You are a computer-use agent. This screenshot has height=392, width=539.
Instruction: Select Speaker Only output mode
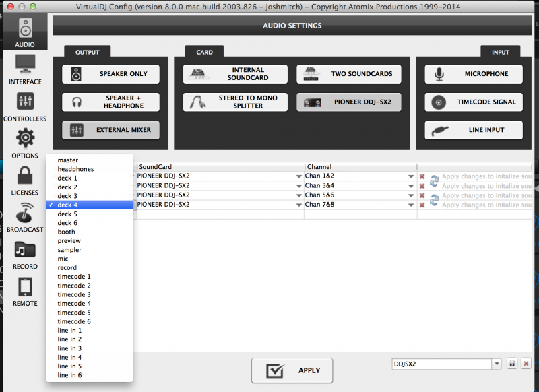click(110, 74)
